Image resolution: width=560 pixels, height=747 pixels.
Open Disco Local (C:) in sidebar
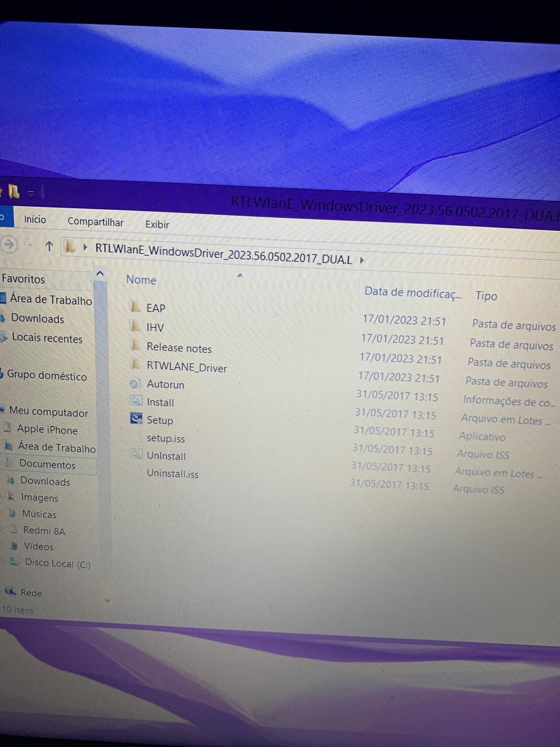pos(58,563)
